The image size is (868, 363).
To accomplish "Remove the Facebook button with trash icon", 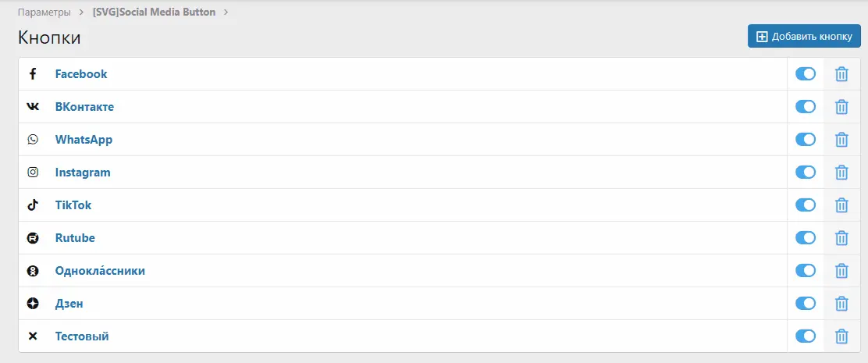I will coord(841,74).
